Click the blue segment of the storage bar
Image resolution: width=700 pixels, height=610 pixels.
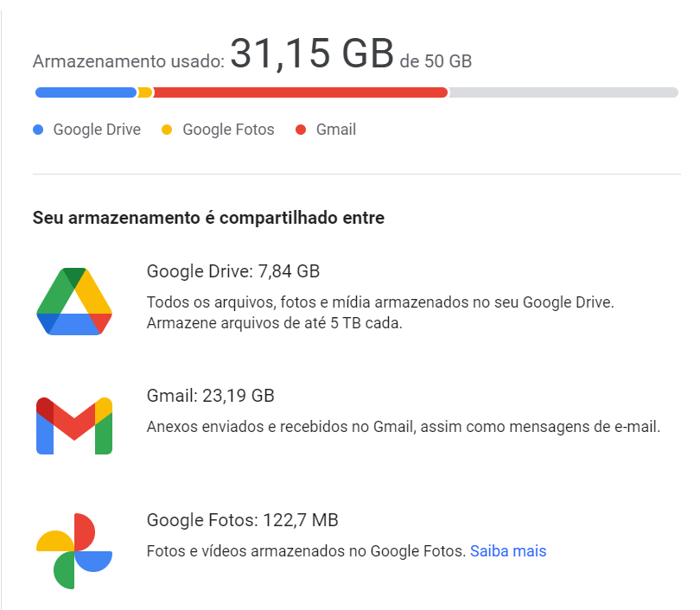[86, 92]
